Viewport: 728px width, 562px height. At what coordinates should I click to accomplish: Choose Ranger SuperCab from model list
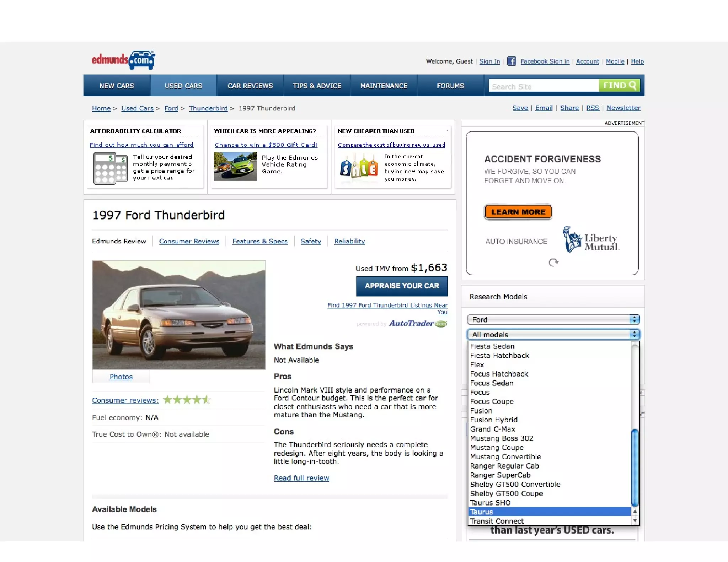pos(550,475)
